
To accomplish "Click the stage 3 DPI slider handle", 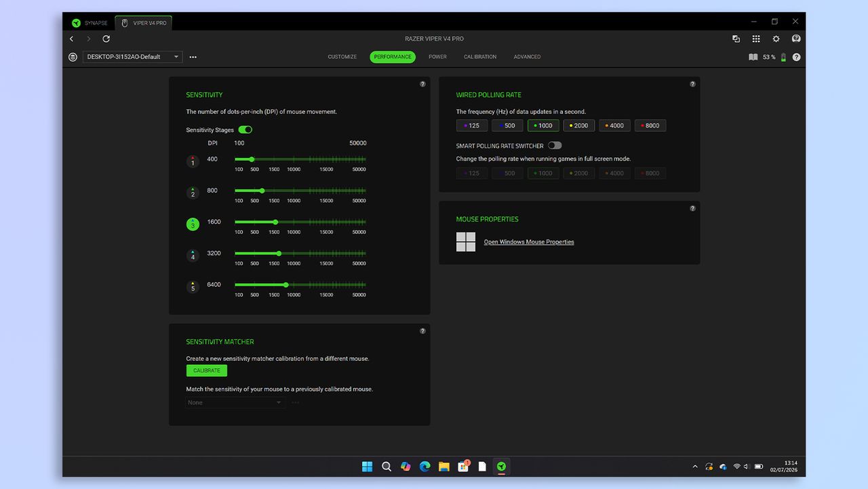I will pos(275,222).
